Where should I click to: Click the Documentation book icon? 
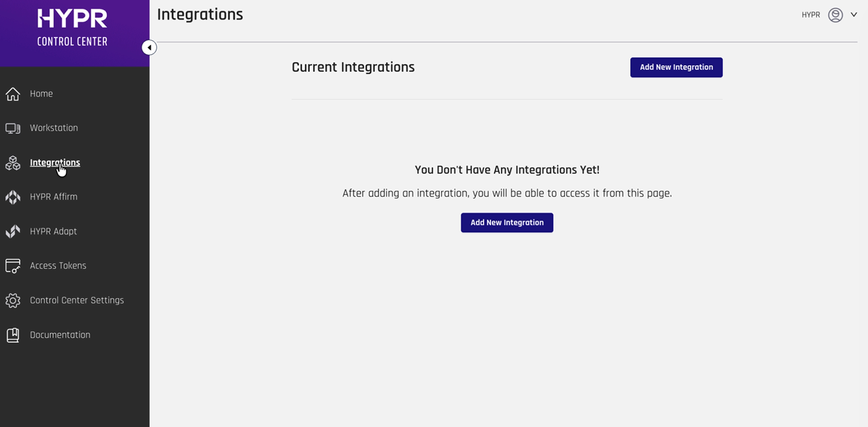(x=13, y=335)
